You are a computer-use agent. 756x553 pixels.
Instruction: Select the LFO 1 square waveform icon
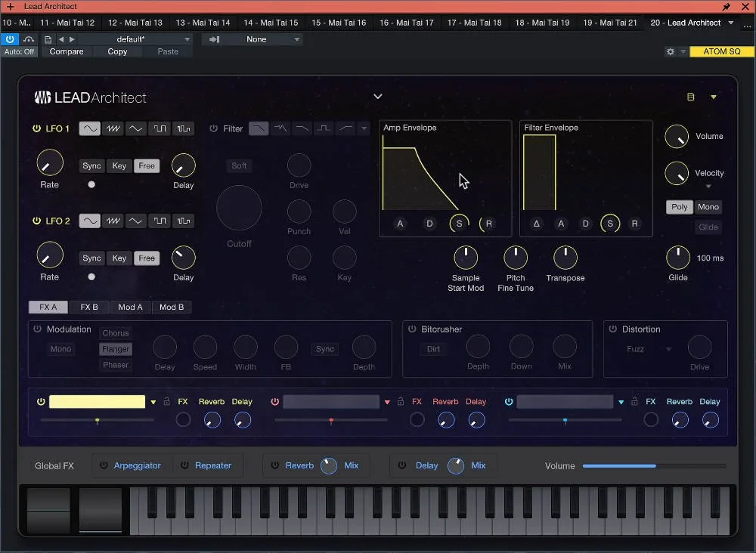[x=160, y=128]
